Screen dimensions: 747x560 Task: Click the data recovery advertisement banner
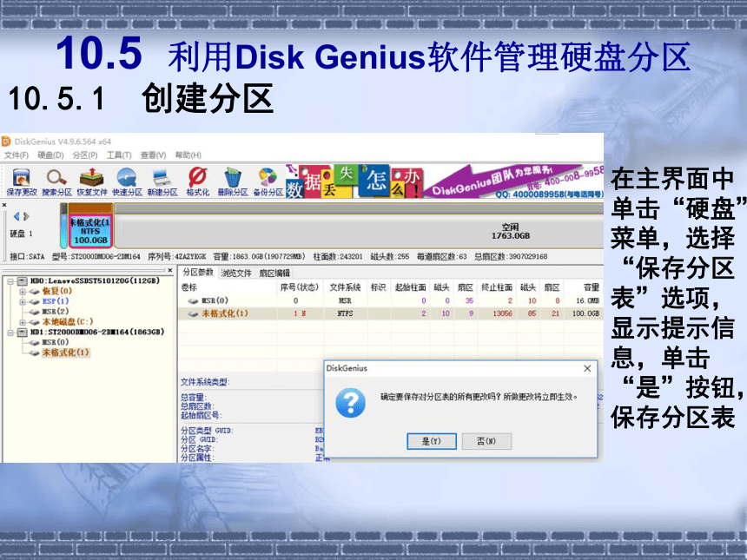445,181
